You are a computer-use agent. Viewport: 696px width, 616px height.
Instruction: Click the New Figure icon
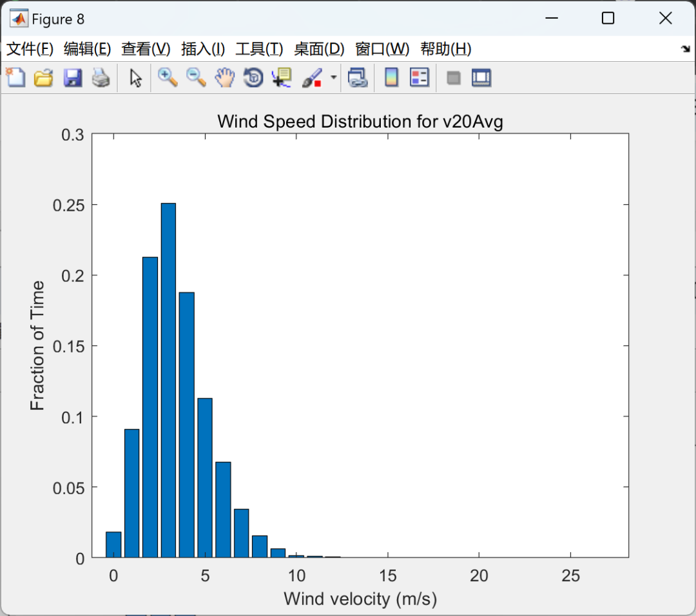[16, 78]
